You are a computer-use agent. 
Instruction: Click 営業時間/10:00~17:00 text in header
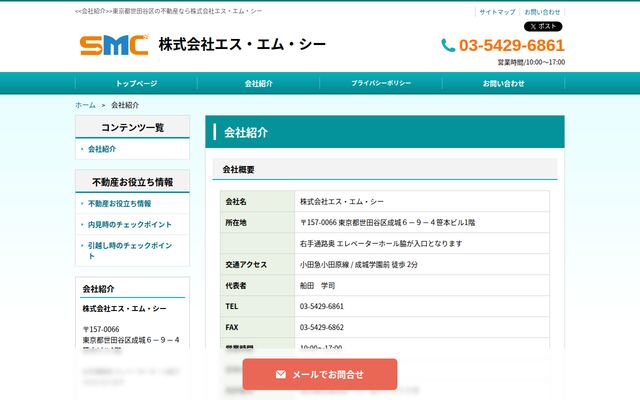(x=531, y=62)
